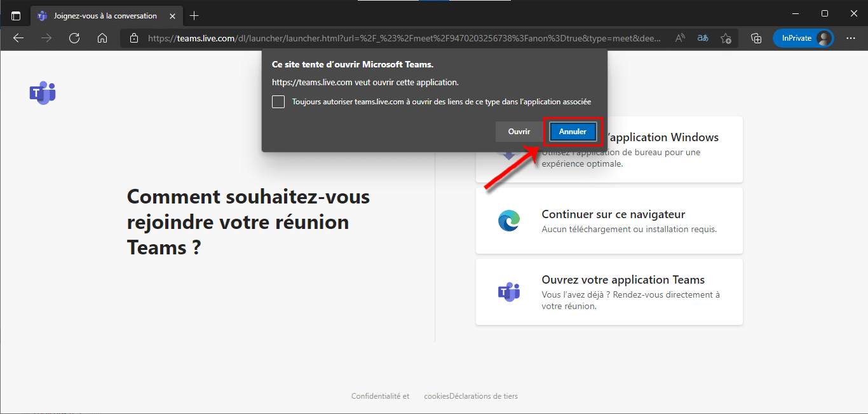The width and height of the screenshot is (868, 414).
Task: Click the Ouvrir button in the dialog
Action: 519,132
